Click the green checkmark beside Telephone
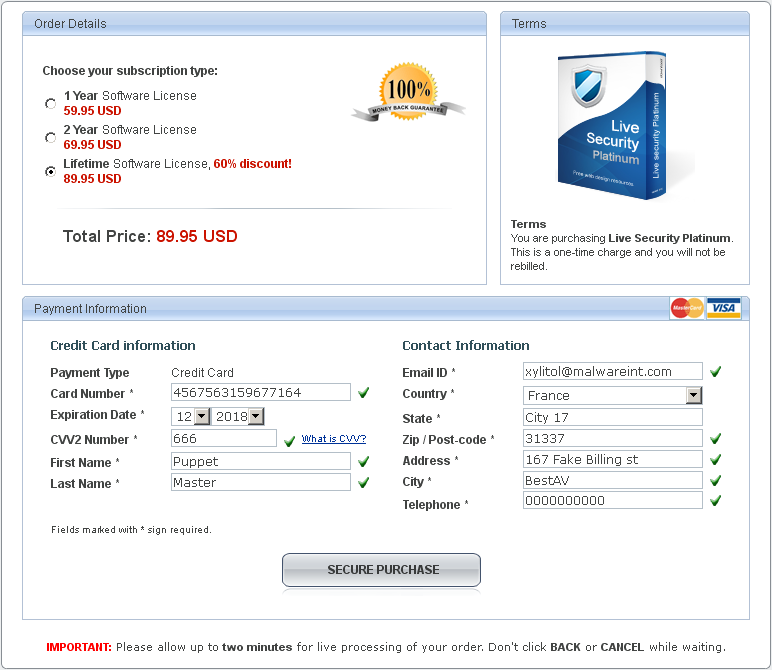This screenshot has width=772, height=670. tap(716, 501)
